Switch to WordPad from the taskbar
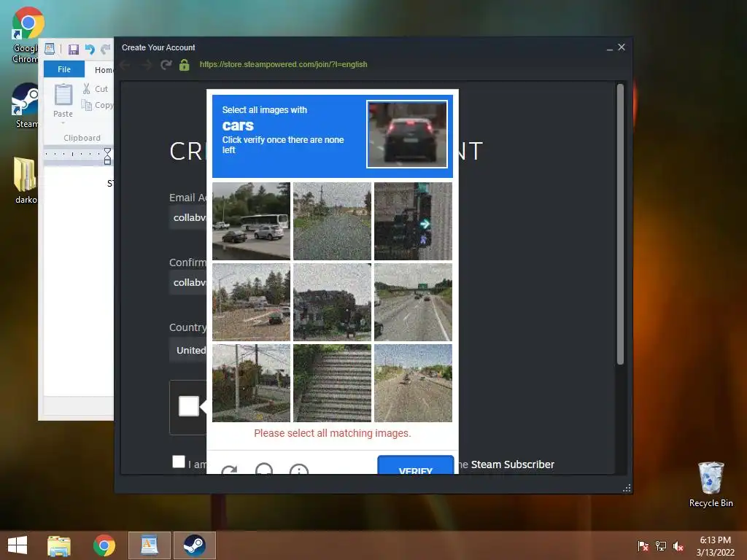Viewport: 747px width, 560px height. click(149, 545)
